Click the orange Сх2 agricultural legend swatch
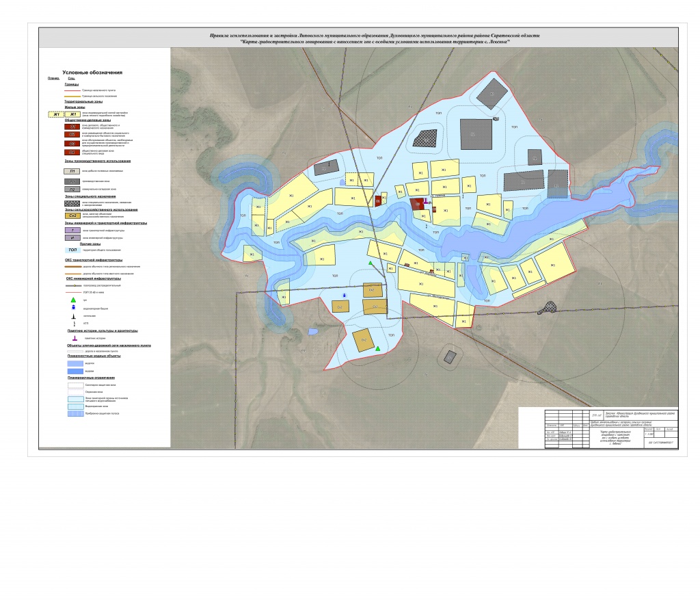The height and width of the screenshot is (600, 700). tap(72, 216)
